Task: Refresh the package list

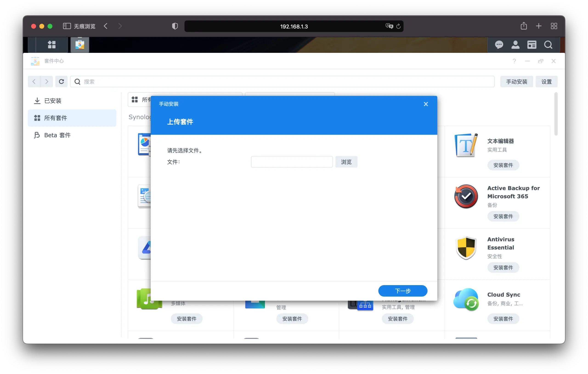Action: (61, 82)
